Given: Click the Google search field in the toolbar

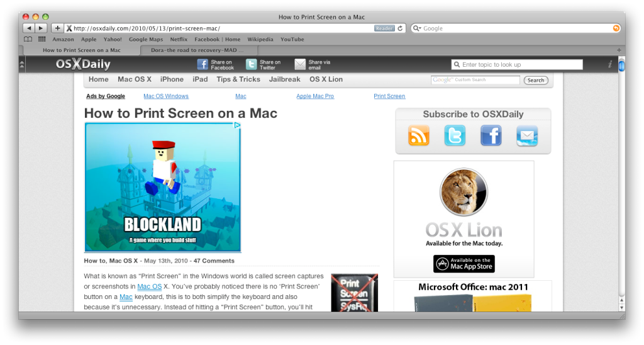Looking at the screenshot, I should (x=517, y=28).
